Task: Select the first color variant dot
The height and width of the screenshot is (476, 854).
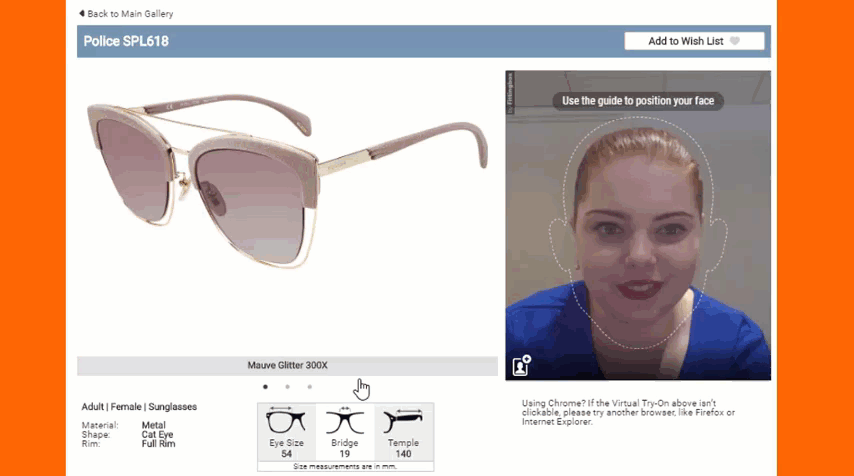Action: [x=265, y=387]
